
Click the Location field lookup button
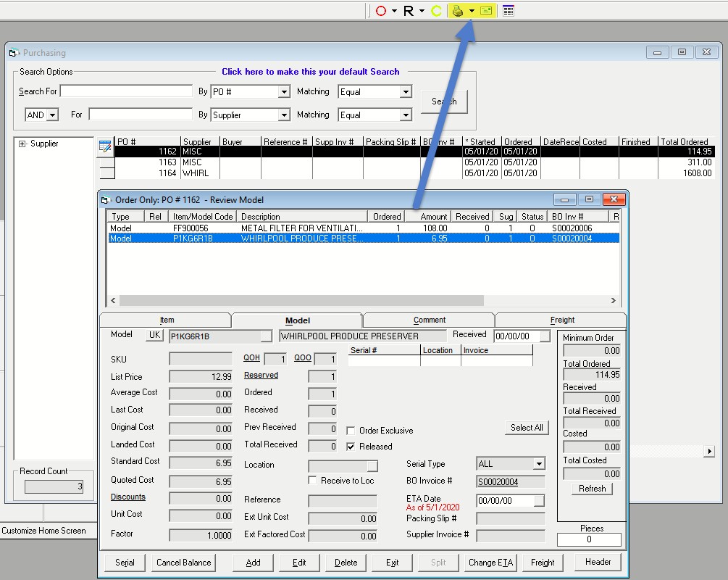(372, 465)
